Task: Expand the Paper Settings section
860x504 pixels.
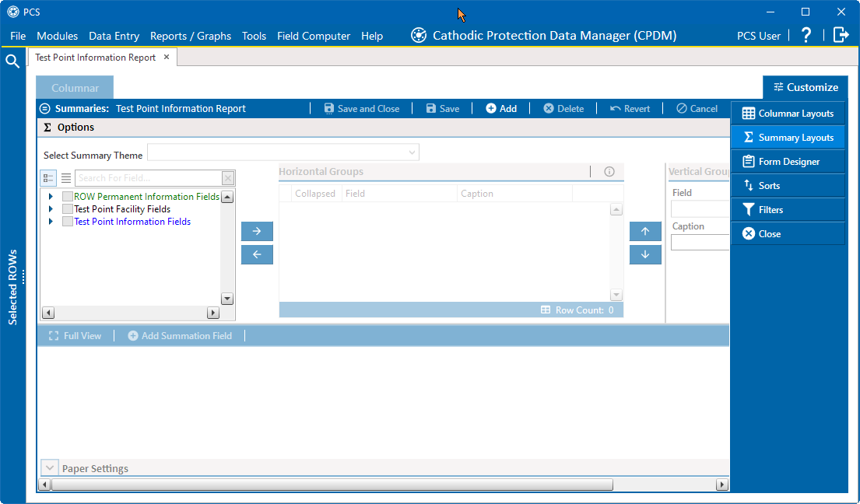Action: (x=49, y=468)
